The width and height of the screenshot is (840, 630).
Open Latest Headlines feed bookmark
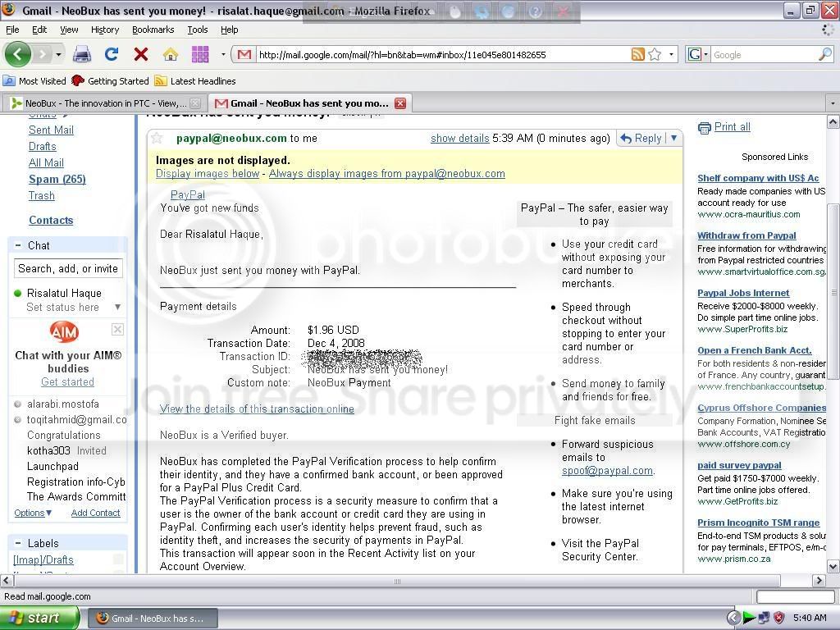click(x=195, y=81)
